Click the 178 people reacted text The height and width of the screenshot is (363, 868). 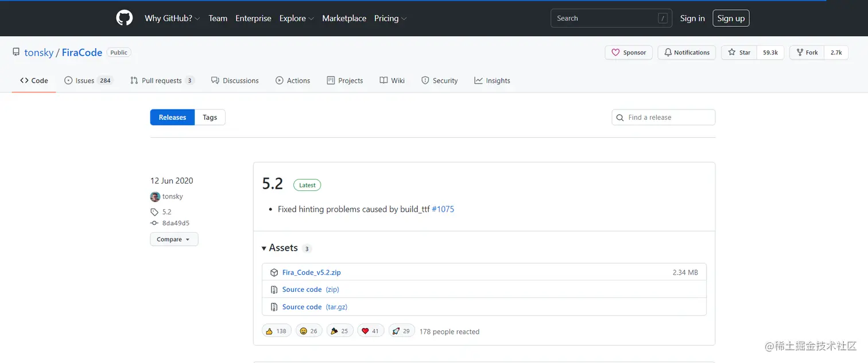449,331
